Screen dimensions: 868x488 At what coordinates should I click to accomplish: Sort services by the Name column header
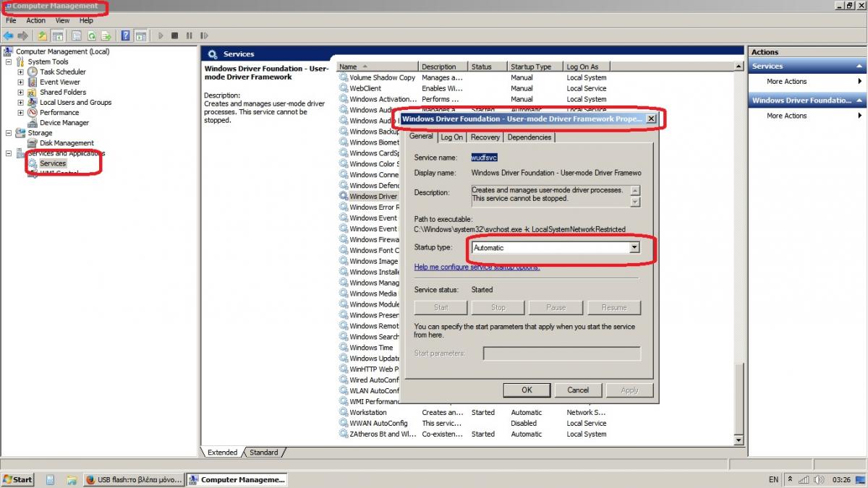click(377, 67)
